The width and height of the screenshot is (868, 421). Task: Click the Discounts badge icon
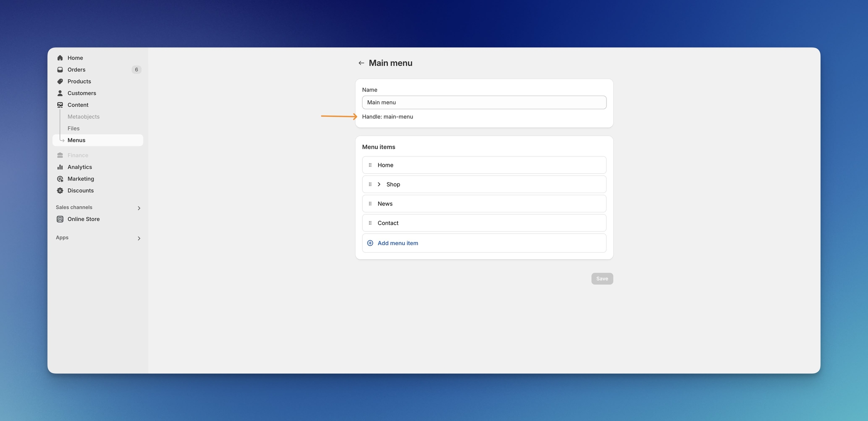pyautogui.click(x=60, y=191)
